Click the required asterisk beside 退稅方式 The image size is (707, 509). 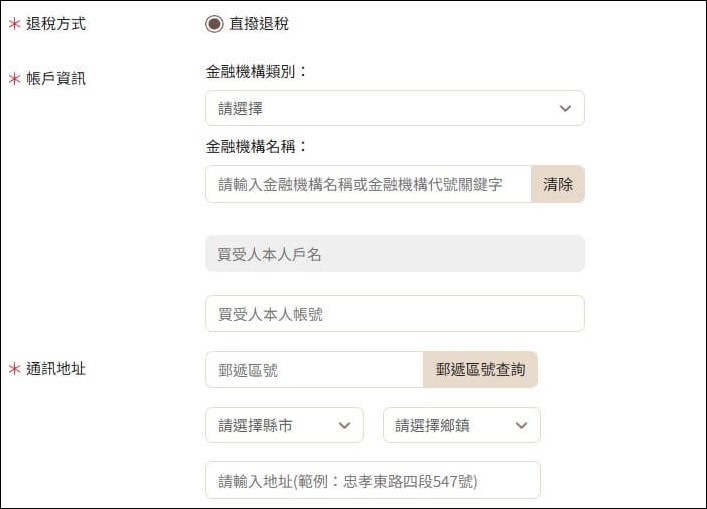pos(14,24)
